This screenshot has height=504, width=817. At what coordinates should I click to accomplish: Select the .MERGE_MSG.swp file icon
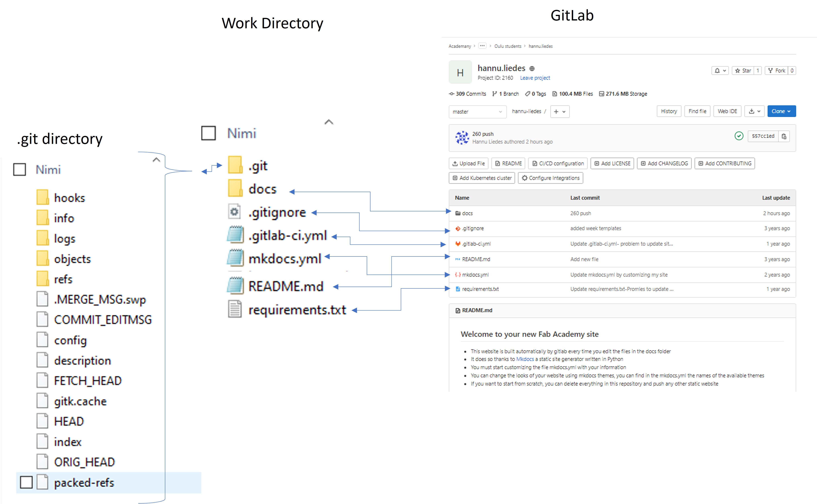click(x=42, y=299)
